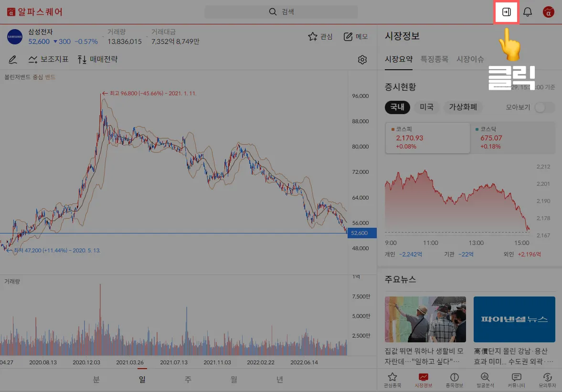Switch chart to 주 interval
The image size is (562, 392).
click(188, 379)
